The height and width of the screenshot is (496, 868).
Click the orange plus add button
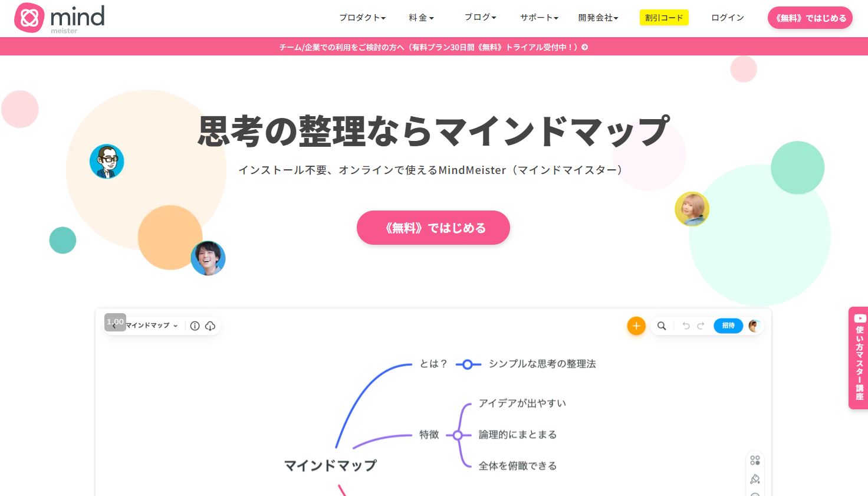(x=636, y=326)
